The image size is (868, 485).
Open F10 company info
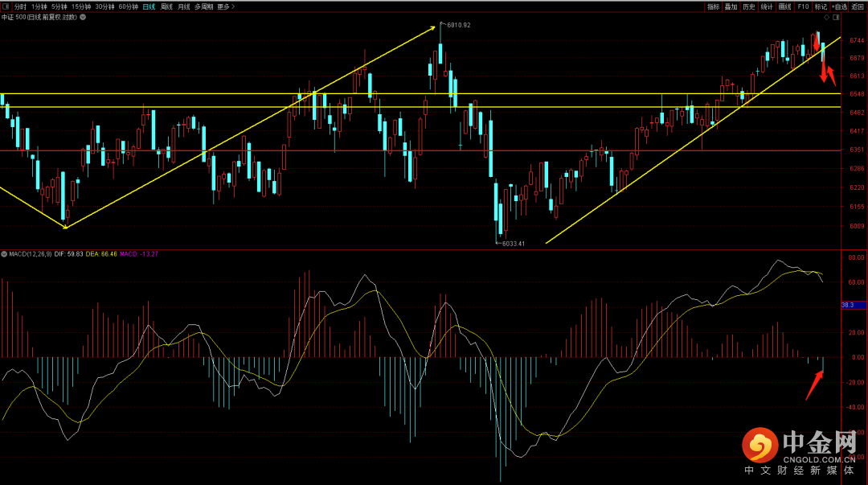point(803,6)
